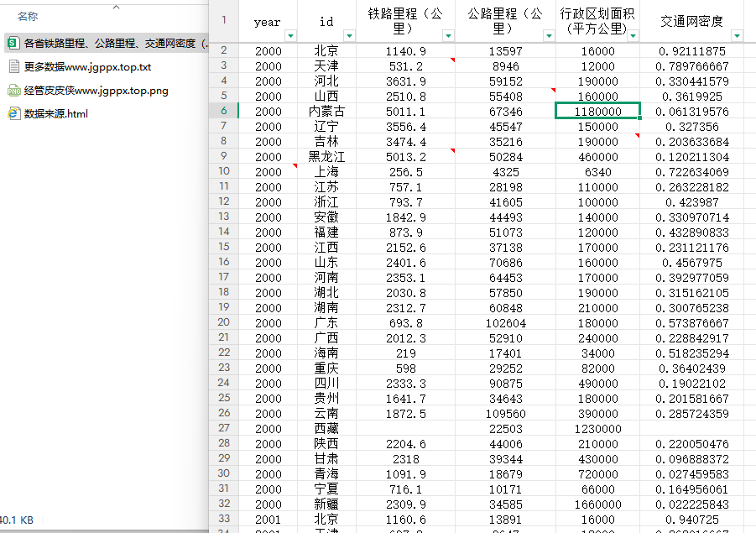Screen dimensions: 756x533
Task: Click density value 0.027459583 for 青海
Action: coord(692,473)
